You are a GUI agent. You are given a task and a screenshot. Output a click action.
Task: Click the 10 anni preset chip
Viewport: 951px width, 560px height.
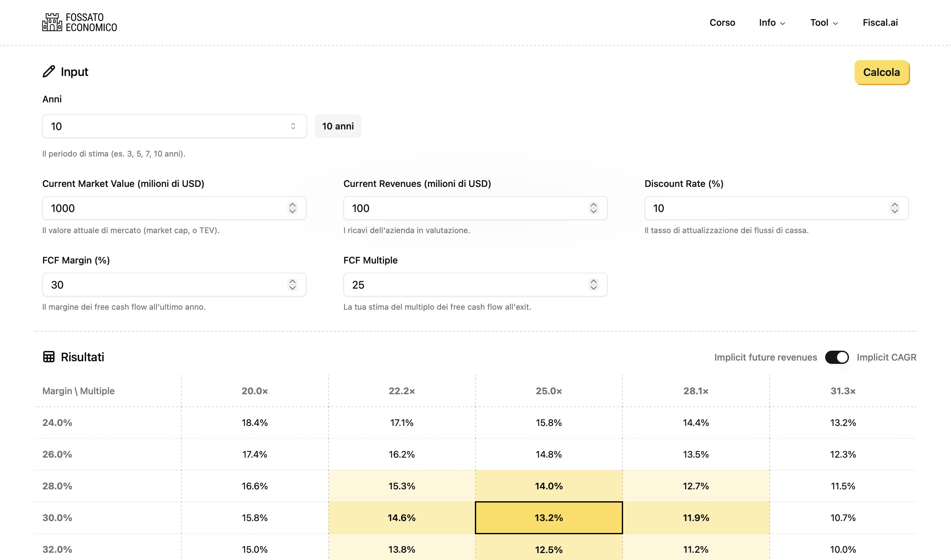pyautogui.click(x=338, y=126)
